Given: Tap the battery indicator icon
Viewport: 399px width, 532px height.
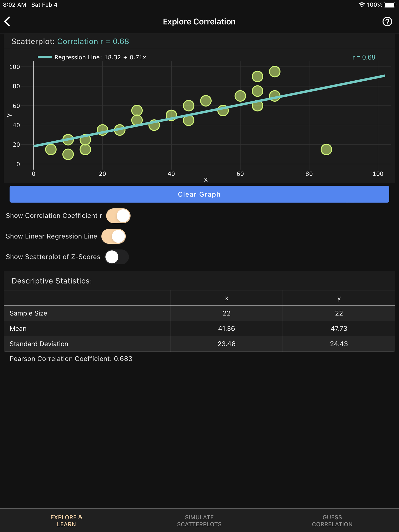Looking at the screenshot, I should pyautogui.click(x=390, y=5).
